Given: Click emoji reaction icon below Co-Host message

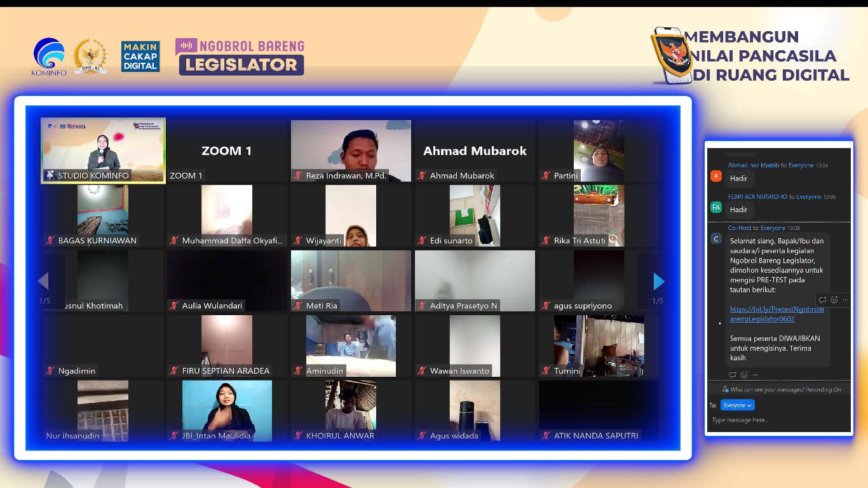Looking at the screenshot, I should pos(744,375).
